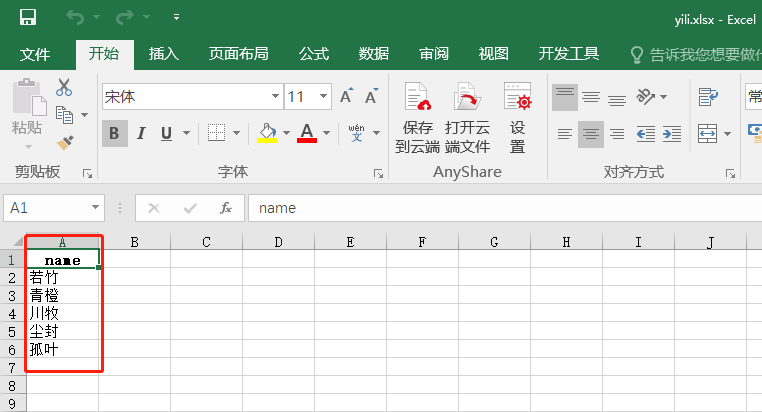Open the 页面布局 ribbon tab
This screenshot has height=412, width=762.
(x=239, y=54)
